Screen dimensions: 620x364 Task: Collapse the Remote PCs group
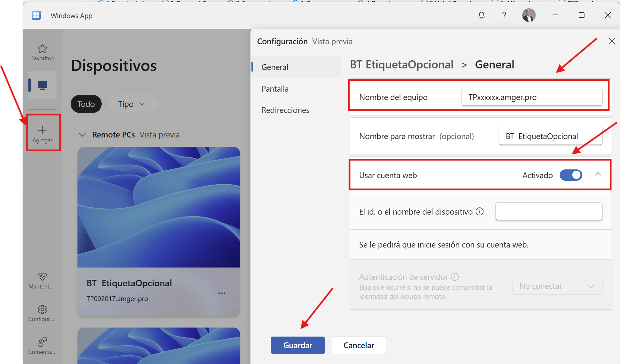pos(82,135)
